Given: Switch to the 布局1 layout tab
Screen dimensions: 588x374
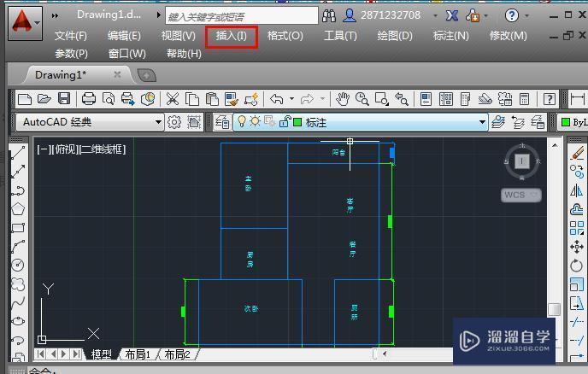Looking at the screenshot, I should pos(138,354).
